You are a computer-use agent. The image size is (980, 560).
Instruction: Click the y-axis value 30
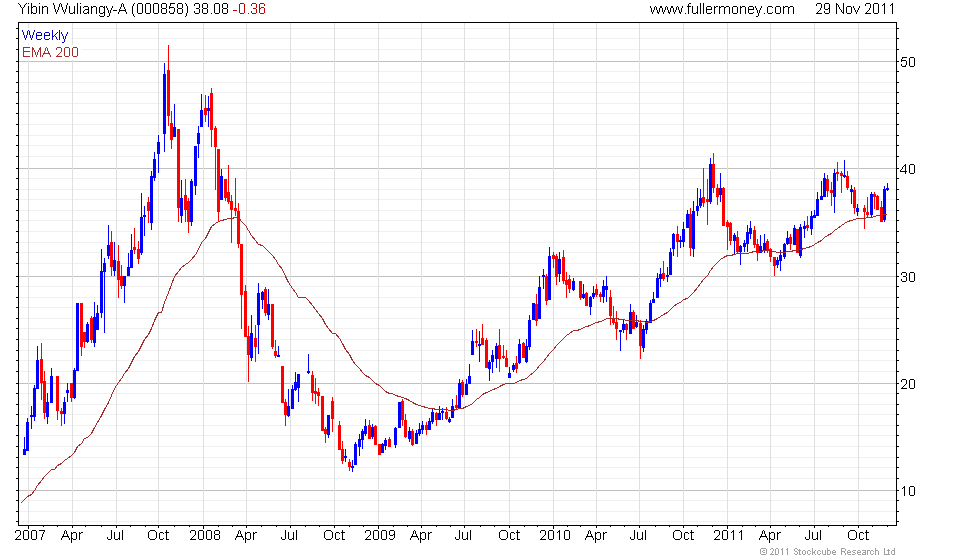[x=908, y=277]
